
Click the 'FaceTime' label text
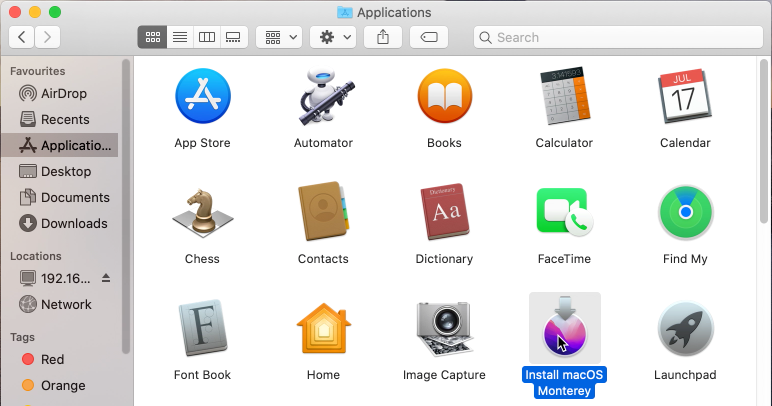click(564, 259)
